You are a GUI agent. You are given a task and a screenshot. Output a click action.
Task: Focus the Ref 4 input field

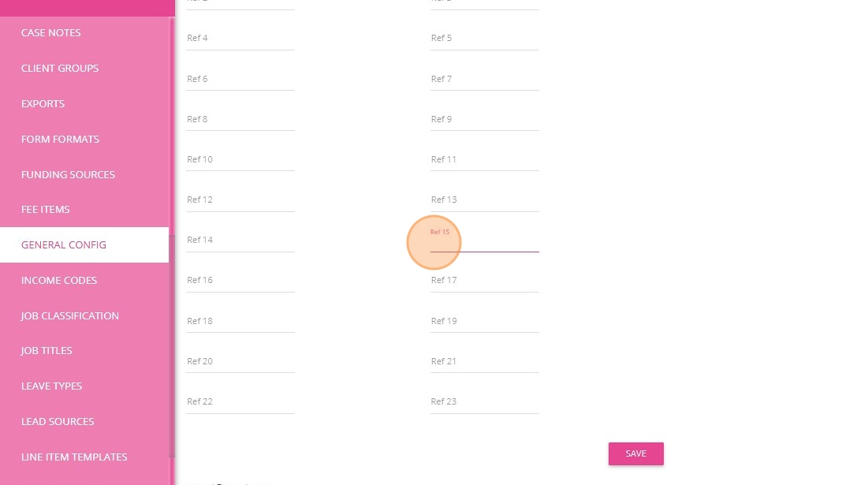point(240,39)
